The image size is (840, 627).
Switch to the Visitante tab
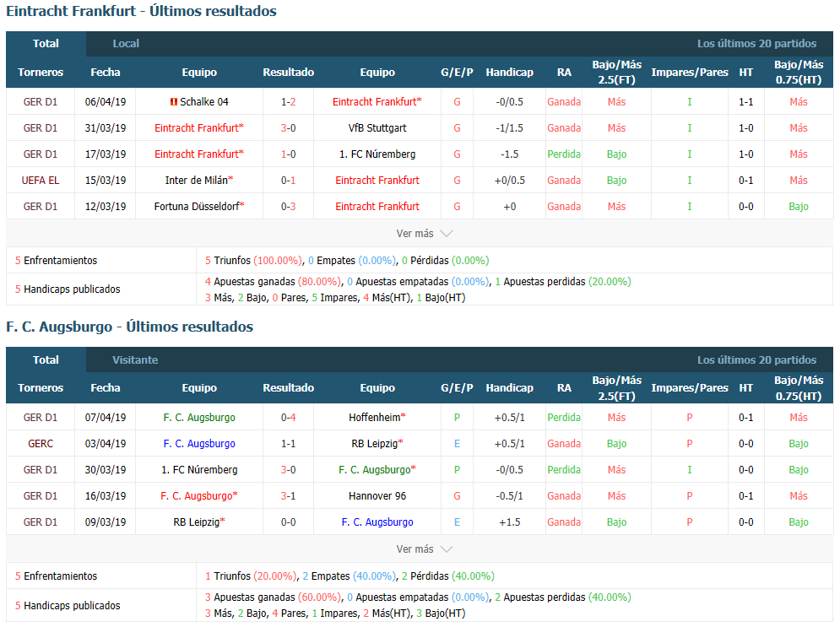click(135, 359)
